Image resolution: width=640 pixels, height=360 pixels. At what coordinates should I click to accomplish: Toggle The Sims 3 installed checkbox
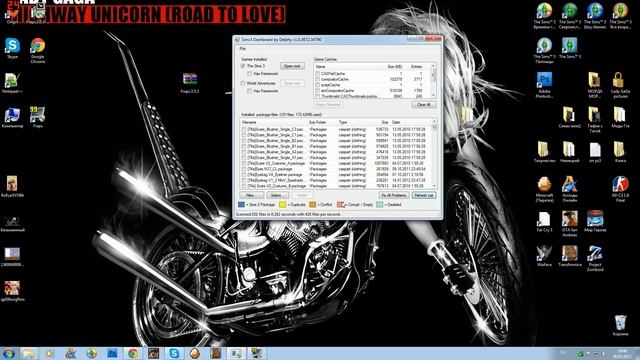pos(243,66)
